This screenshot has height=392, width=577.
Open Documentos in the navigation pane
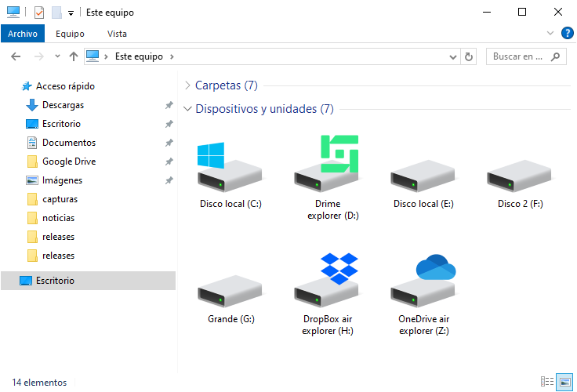pyautogui.click(x=69, y=143)
